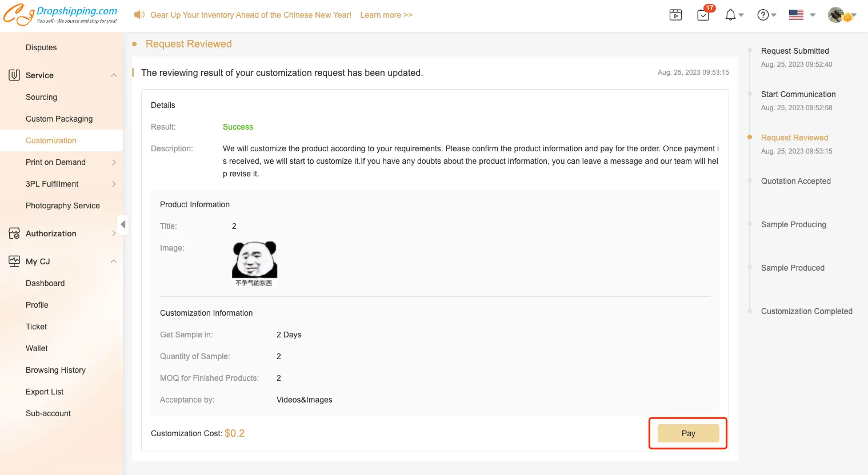Viewport: 868px width, 475px height.
Task: Select the Request Reviewed timeline step
Action: click(794, 138)
